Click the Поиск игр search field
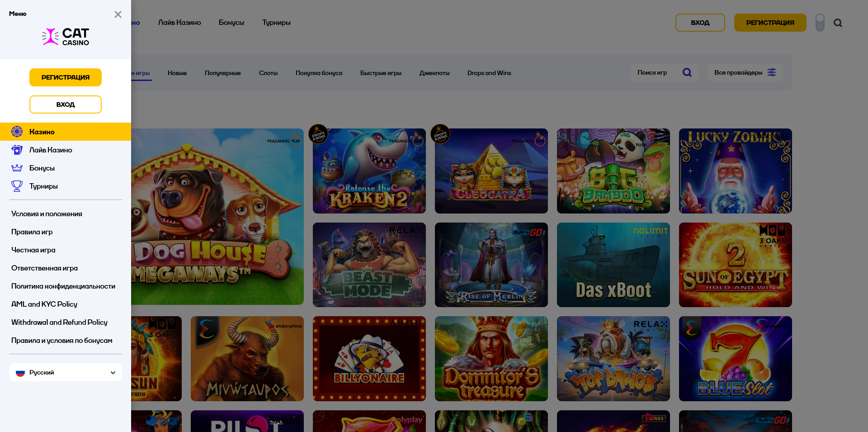The width and height of the screenshot is (868, 432). click(656, 72)
